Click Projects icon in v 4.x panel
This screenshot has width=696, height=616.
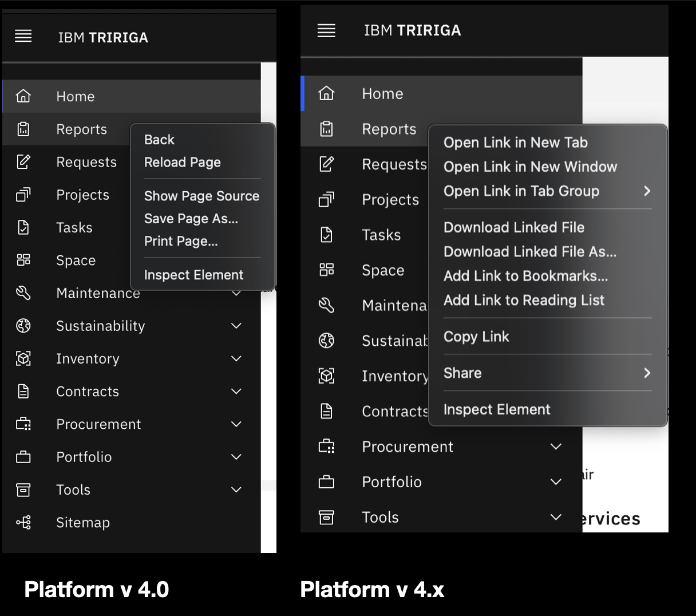tap(326, 200)
